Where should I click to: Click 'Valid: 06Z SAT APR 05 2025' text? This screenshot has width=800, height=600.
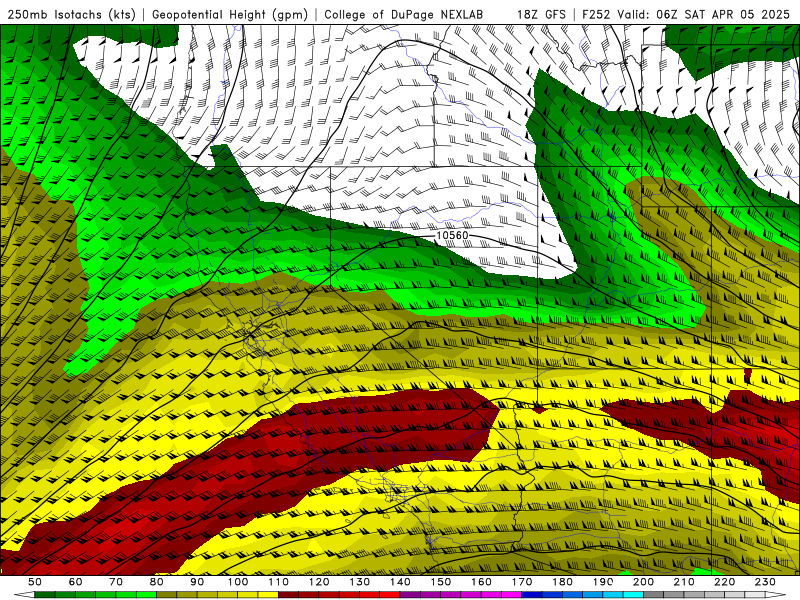[x=703, y=15]
